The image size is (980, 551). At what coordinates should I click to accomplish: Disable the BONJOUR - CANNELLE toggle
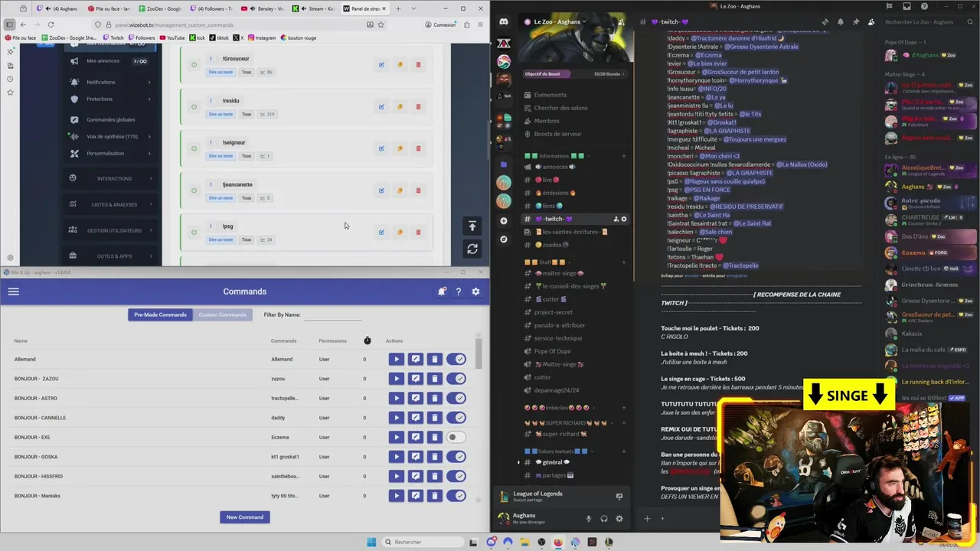point(456,418)
